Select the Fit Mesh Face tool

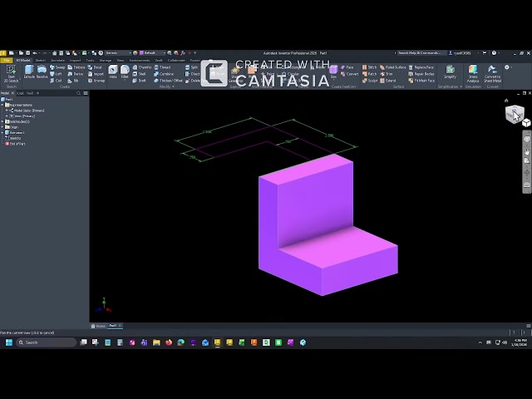pos(421,81)
